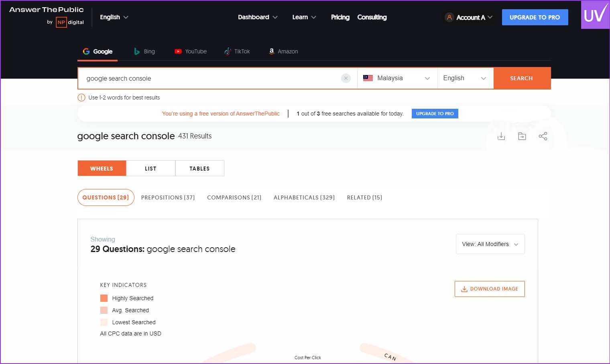The height and width of the screenshot is (364, 610).
Task: Click the share results icon
Action: click(543, 136)
